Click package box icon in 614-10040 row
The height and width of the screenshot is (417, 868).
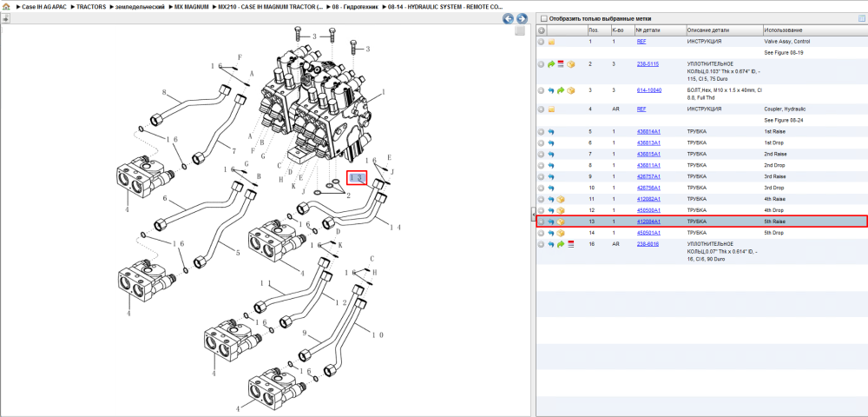tap(571, 90)
